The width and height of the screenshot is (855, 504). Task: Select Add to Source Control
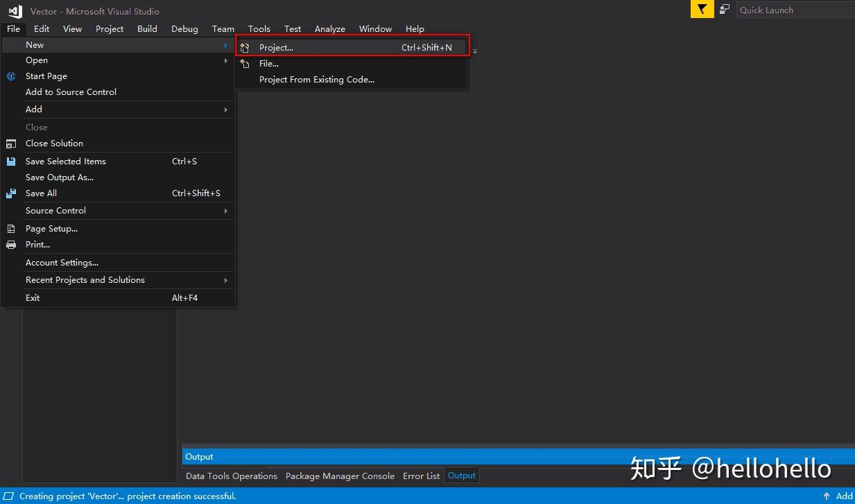click(118, 92)
